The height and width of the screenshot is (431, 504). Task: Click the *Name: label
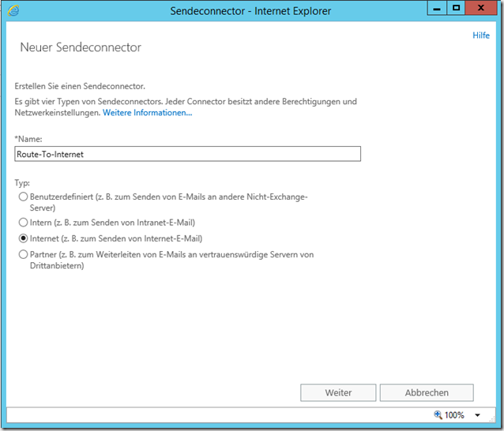[28, 139]
